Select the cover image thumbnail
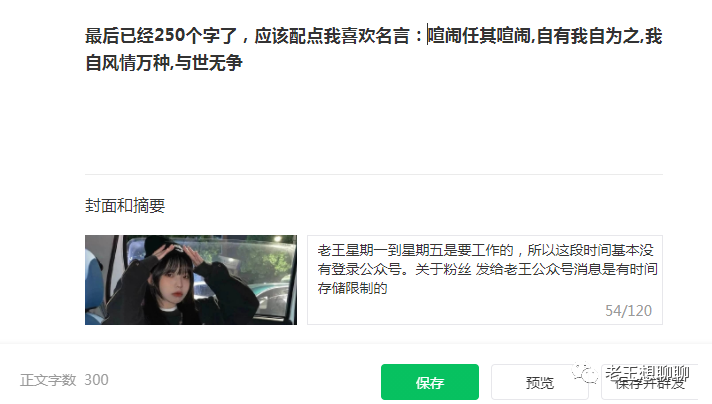 [x=191, y=280]
